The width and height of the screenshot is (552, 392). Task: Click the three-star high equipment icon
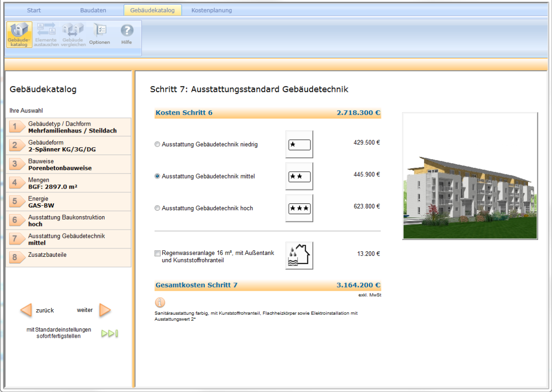coord(299,208)
